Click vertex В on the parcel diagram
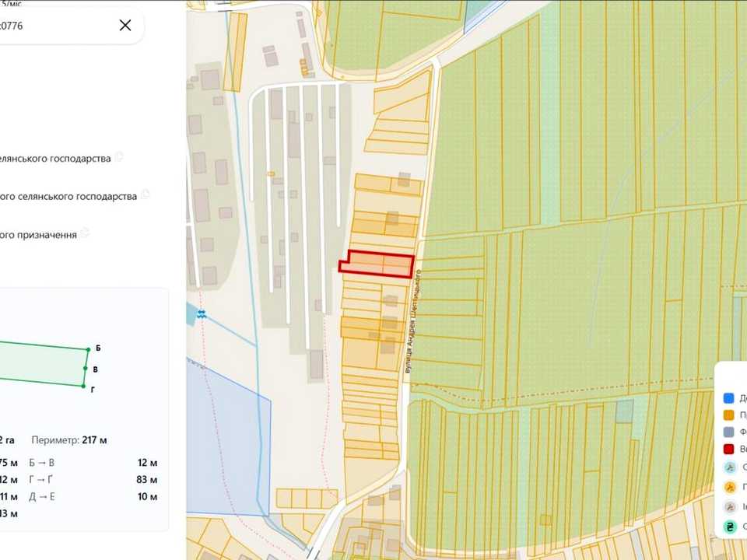The image size is (747, 560). coord(86,369)
